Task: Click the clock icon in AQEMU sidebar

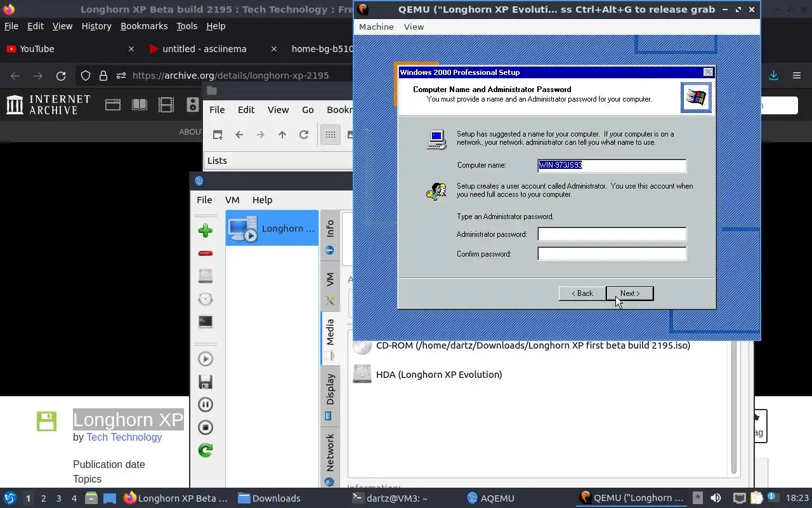Action: coord(205,299)
